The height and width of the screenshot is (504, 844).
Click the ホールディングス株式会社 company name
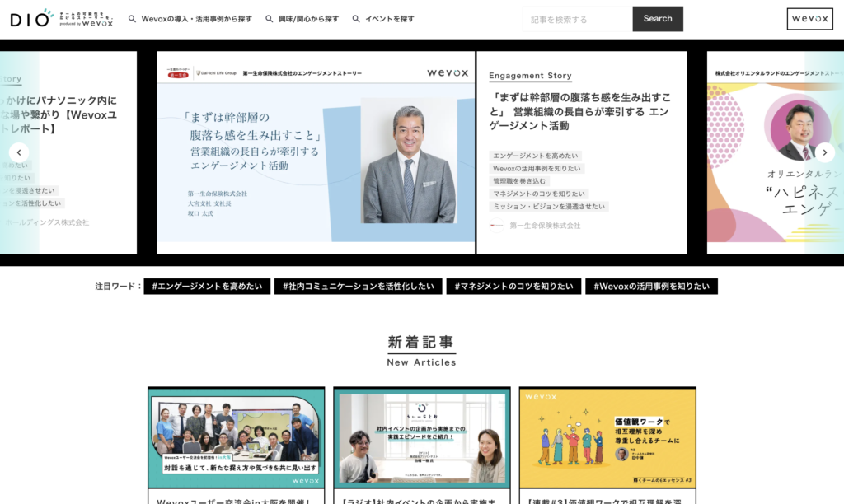click(x=47, y=222)
